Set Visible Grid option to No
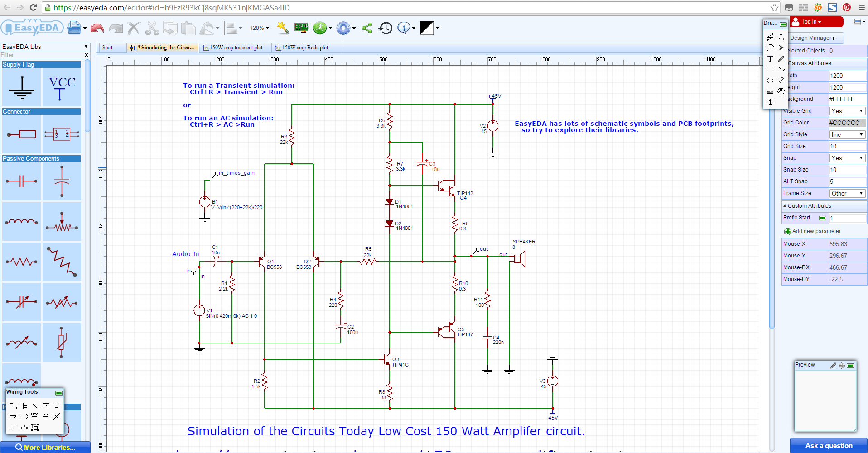The height and width of the screenshot is (453, 868). coord(847,111)
